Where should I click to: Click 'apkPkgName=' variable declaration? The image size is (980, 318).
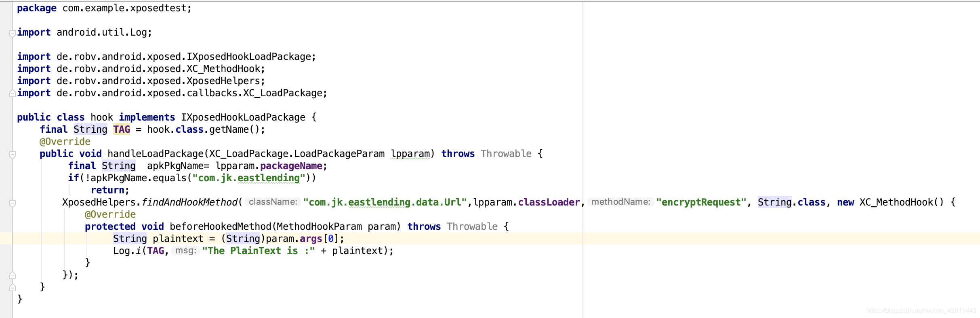(178, 166)
